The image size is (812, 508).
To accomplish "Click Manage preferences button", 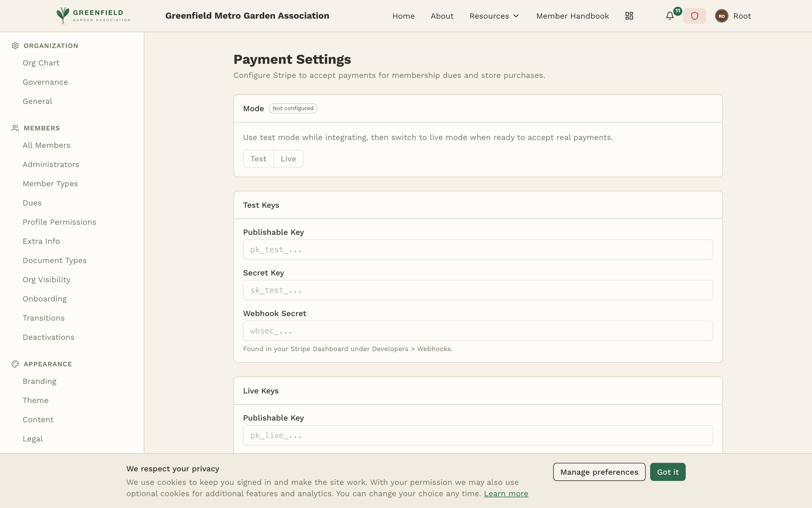I will (x=599, y=472).
